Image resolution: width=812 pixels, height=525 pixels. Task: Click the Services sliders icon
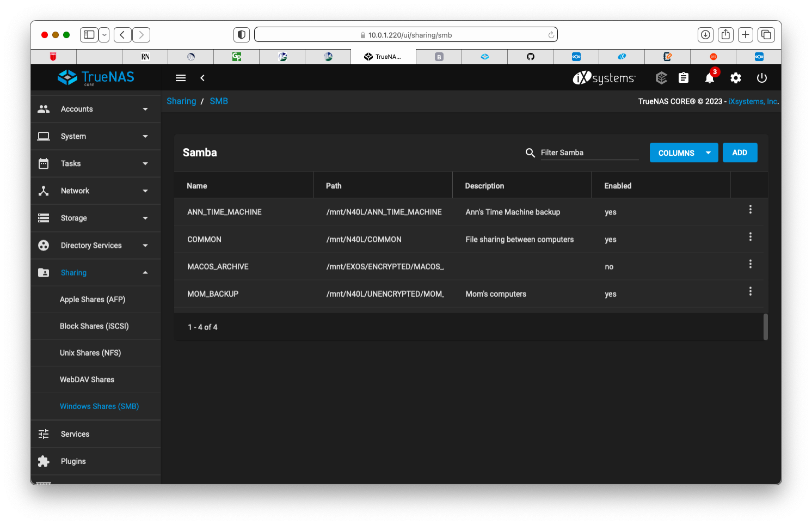(44, 434)
